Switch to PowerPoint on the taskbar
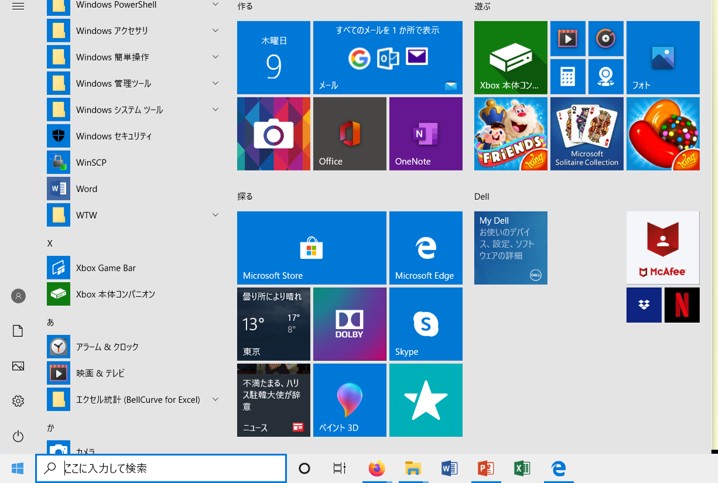The height and width of the screenshot is (483, 718). 486,468
